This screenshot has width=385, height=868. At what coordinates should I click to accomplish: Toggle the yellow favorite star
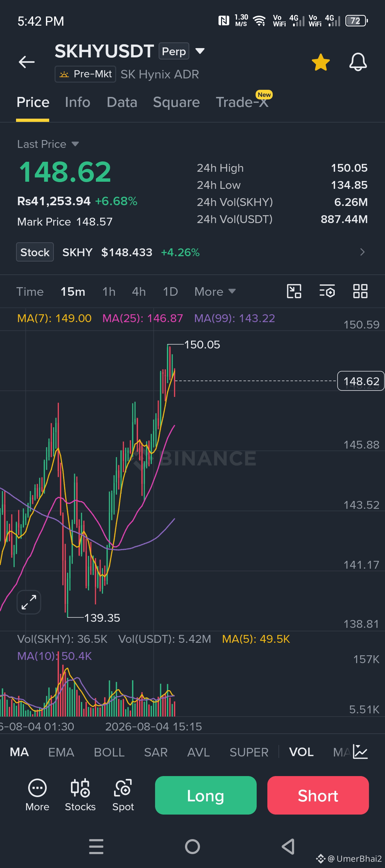[x=321, y=62]
